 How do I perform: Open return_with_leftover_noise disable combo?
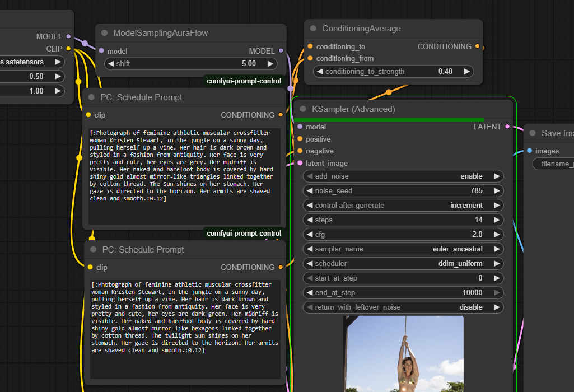pyautogui.click(x=403, y=307)
